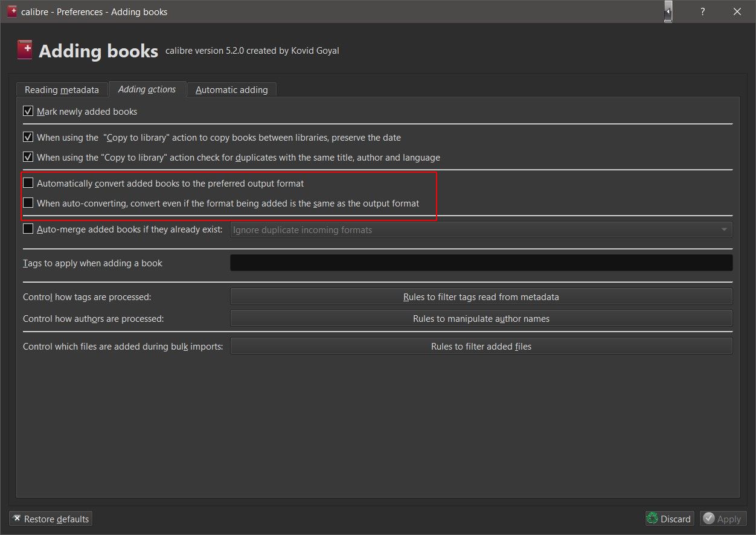Screen dimensions: 756x535
Task: Click the Tags to apply input field
Action: click(x=481, y=263)
